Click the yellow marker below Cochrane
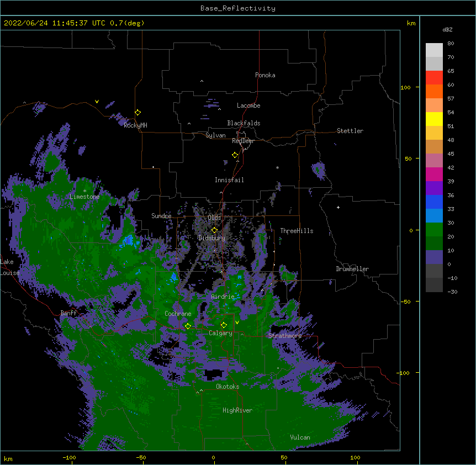 point(188,326)
